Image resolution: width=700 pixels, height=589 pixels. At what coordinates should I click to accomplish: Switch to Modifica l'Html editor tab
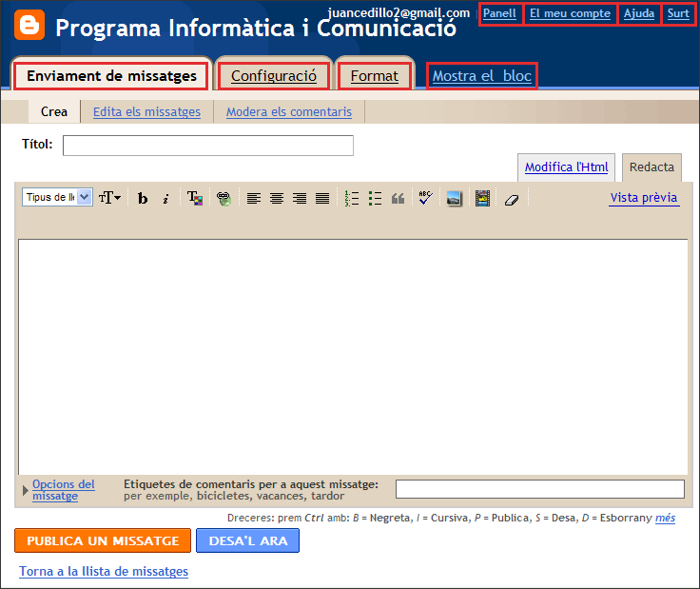[566, 167]
